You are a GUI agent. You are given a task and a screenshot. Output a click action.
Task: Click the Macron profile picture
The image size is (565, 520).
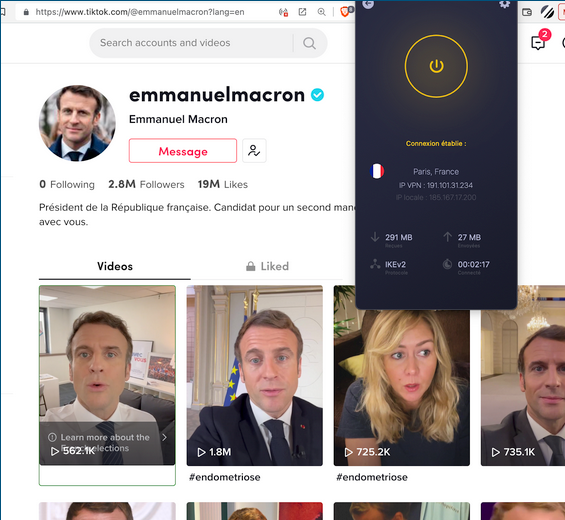77,123
